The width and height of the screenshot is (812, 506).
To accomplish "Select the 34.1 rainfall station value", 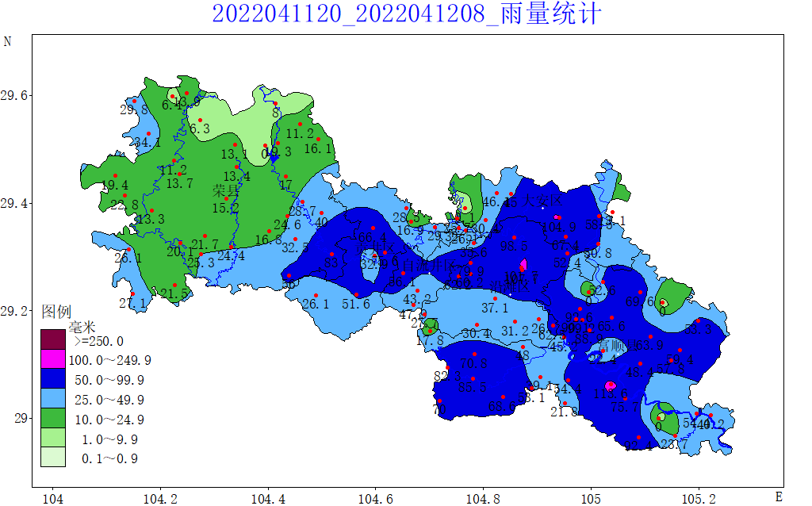I will click(147, 143).
